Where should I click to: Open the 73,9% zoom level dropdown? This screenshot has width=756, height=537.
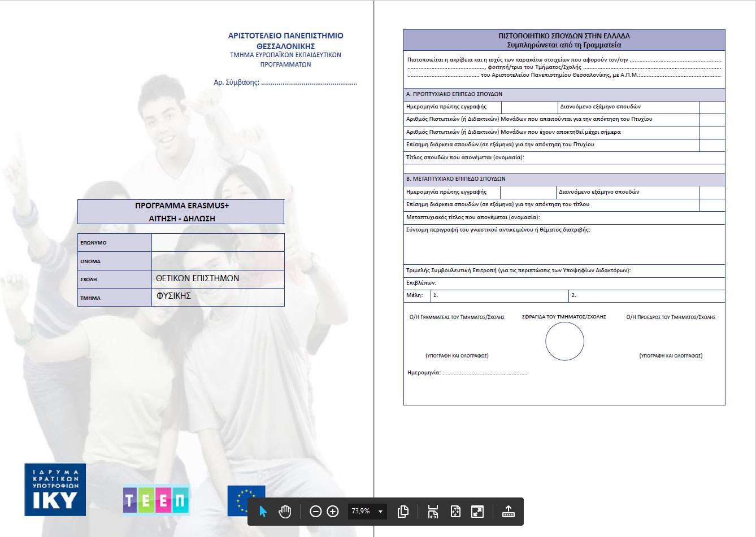pyautogui.click(x=367, y=511)
